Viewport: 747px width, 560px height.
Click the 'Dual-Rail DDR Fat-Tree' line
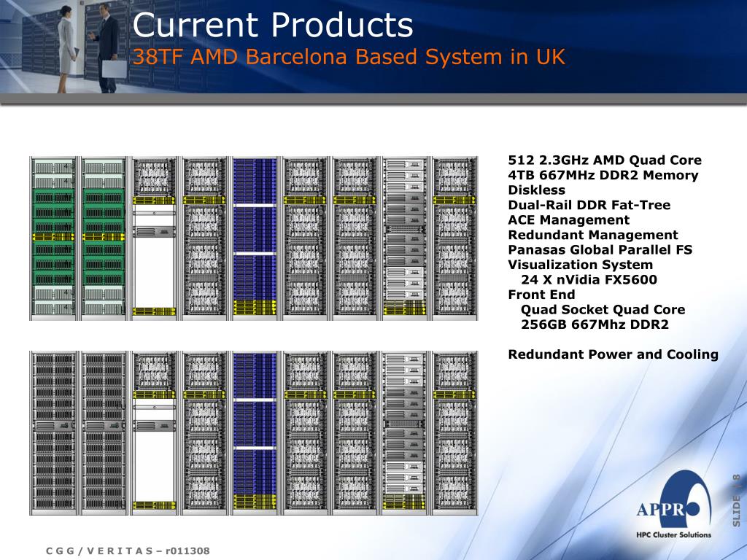(x=589, y=205)
